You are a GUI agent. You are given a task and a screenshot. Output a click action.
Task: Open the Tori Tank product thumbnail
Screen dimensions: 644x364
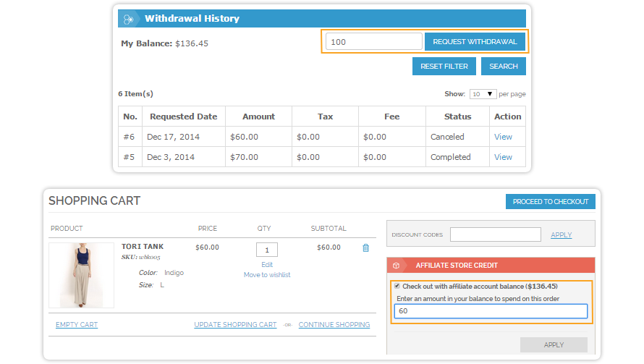pyautogui.click(x=81, y=275)
